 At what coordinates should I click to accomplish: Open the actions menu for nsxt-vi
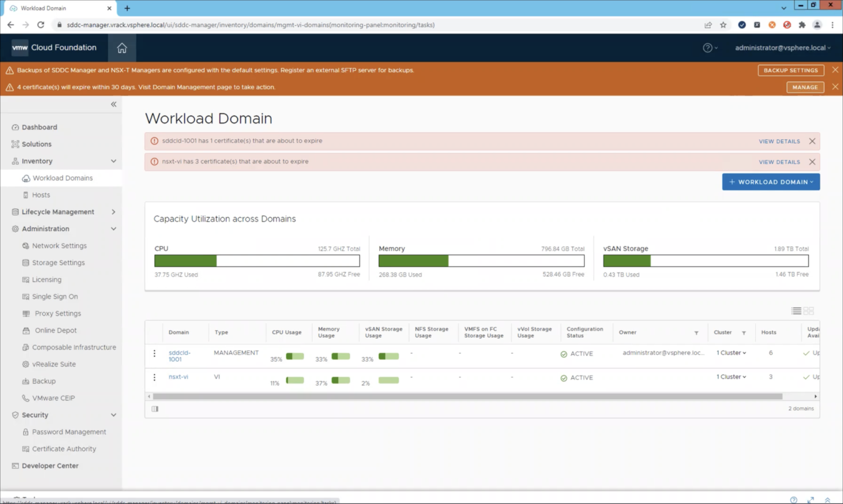[x=154, y=377]
